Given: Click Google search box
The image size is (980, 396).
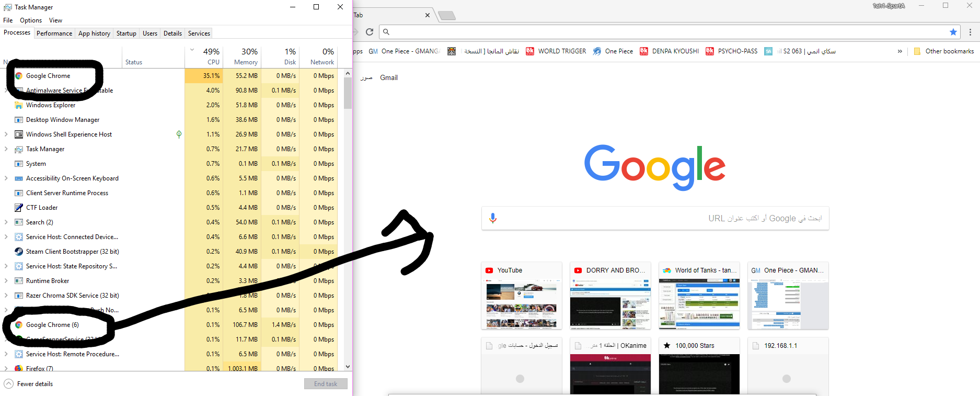Looking at the screenshot, I should (655, 218).
